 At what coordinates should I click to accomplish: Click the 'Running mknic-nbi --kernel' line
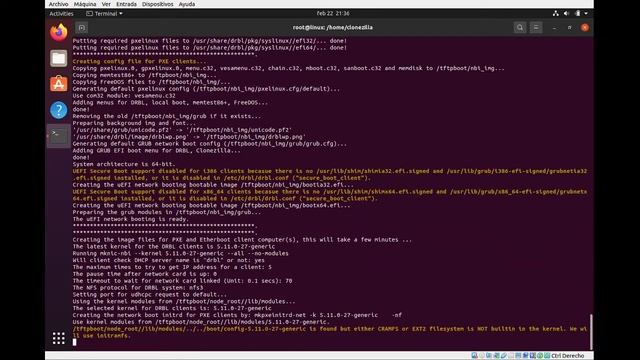click(x=180, y=253)
